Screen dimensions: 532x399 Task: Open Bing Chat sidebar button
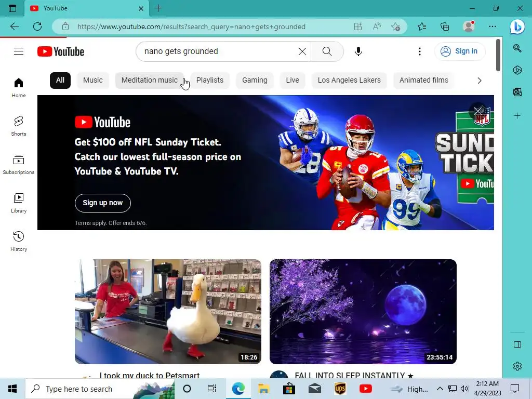(x=517, y=26)
